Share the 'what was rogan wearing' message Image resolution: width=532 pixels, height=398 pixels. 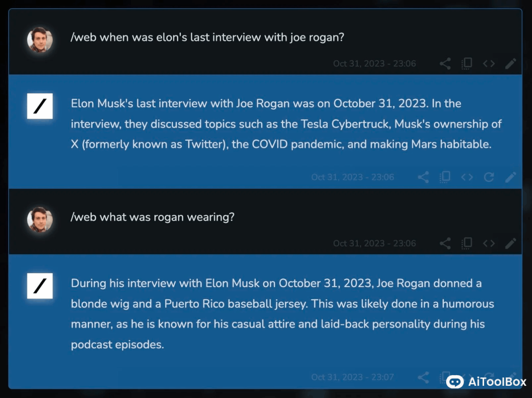(445, 243)
